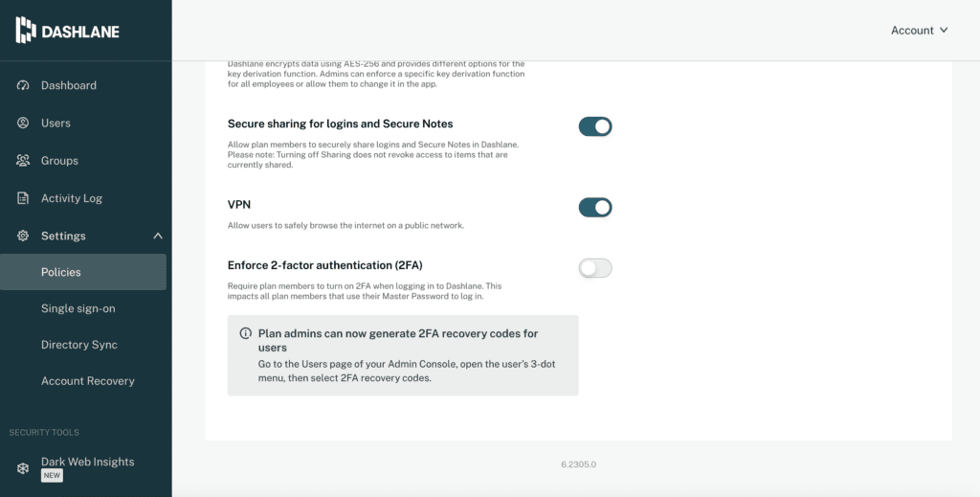Collapse the Settings section chevron
This screenshot has height=497, width=980.
(x=158, y=236)
